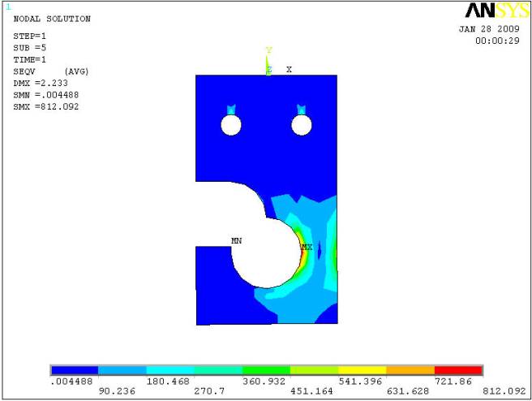Viewport: 532px width, 401px height.
Task: Click the legend minimum value .004488
Action: pyautogui.click(x=71, y=382)
